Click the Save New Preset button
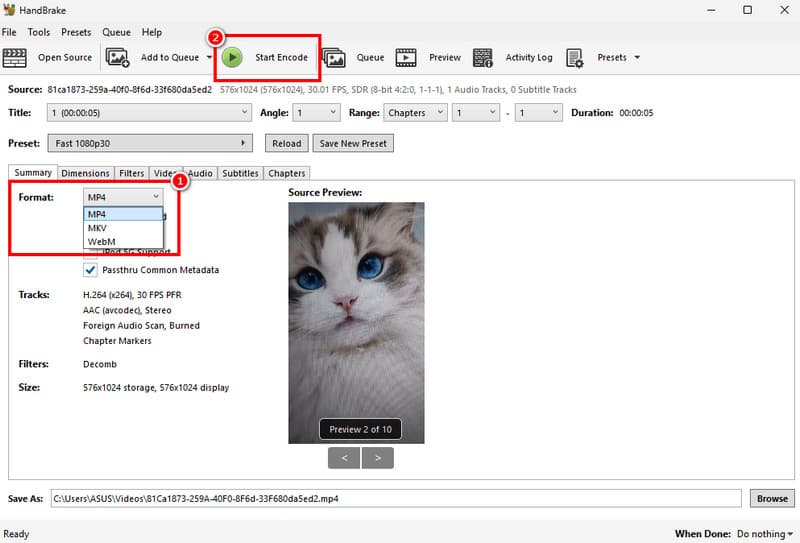 [x=352, y=143]
